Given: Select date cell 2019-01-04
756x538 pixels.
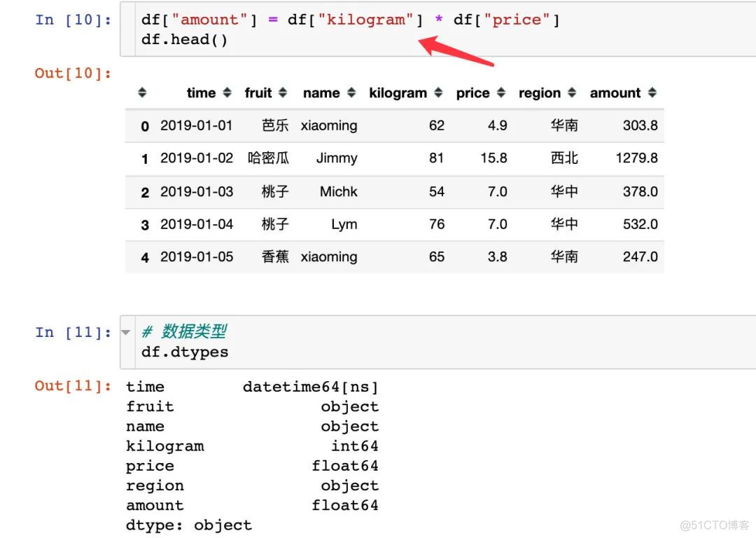Looking at the screenshot, I should tap(197, 224).
